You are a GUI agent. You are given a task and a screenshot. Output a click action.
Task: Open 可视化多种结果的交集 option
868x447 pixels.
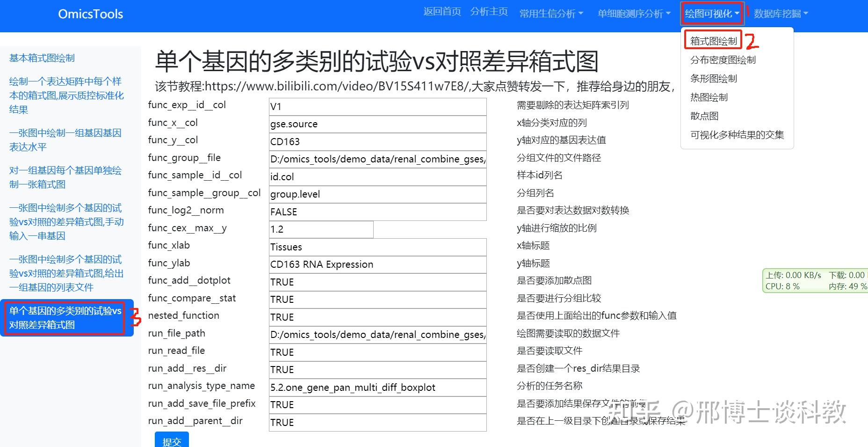click(737, 134)
